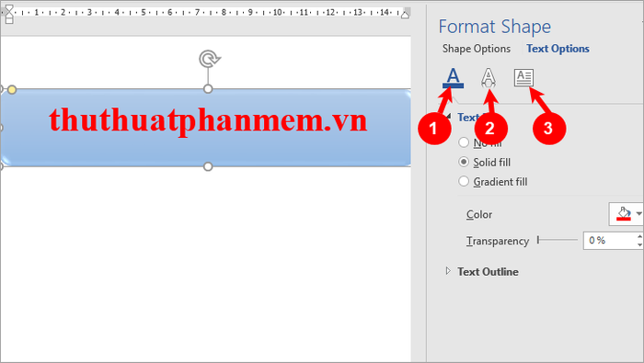Switch to the Shape Options tab
Viewport: 644px width, 363px height.
pyautogui.click(x=476, y=49)
